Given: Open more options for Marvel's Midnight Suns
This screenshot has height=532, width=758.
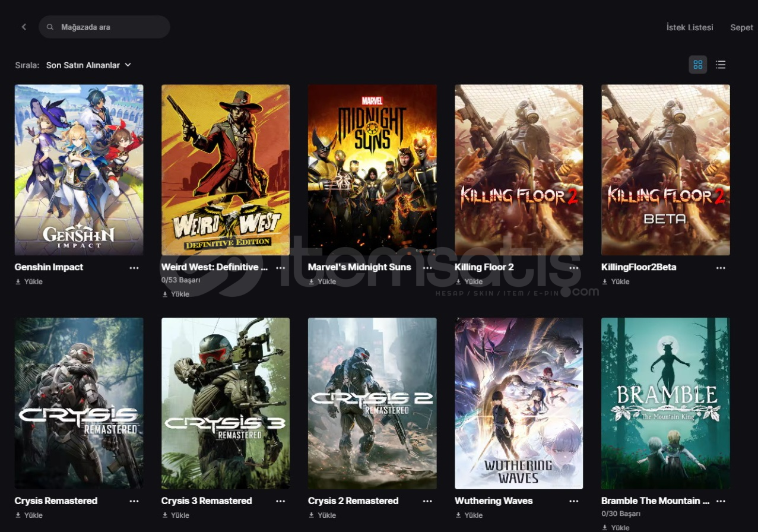Looking at the screenshot, I should click(427, 268).
